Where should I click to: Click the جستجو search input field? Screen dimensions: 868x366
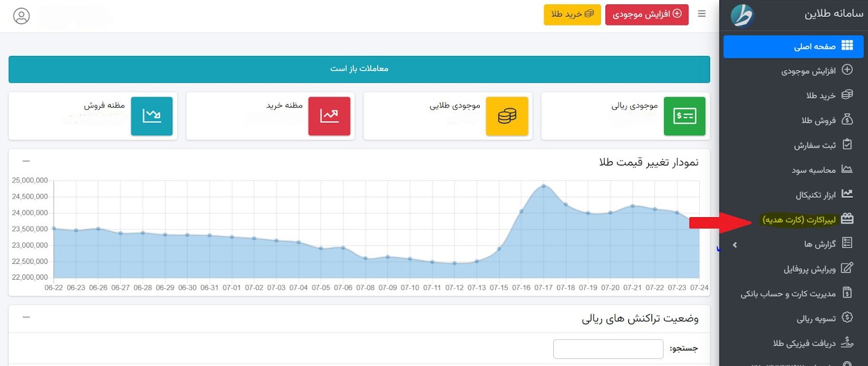tap(608, 349)
